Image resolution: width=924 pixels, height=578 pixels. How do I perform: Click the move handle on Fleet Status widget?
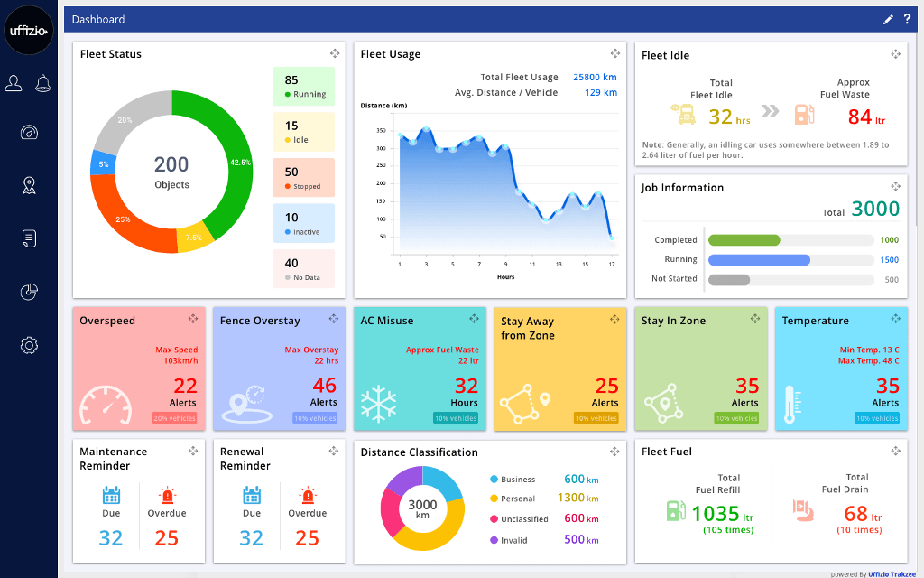pos(335,54)
